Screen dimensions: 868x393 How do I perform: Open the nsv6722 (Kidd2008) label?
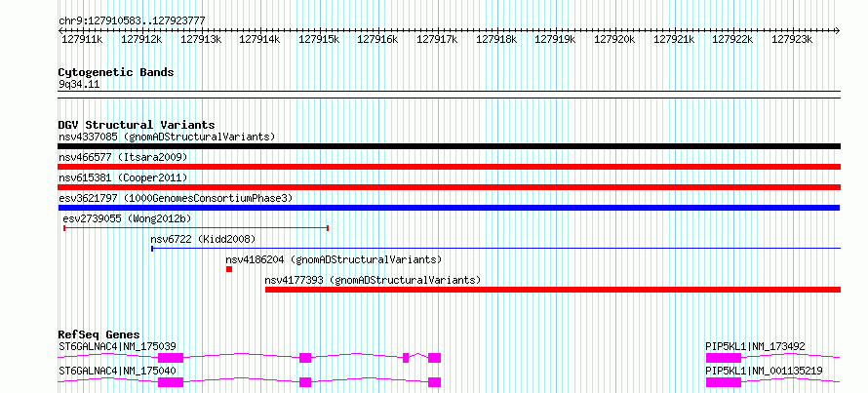click(x=203, y=239)
